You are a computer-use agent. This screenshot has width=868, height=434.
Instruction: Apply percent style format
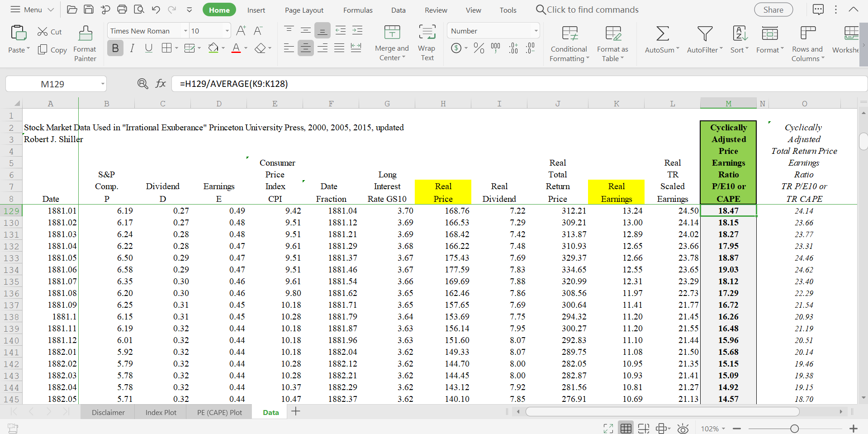pyautogui.click(x=479, y=48)
